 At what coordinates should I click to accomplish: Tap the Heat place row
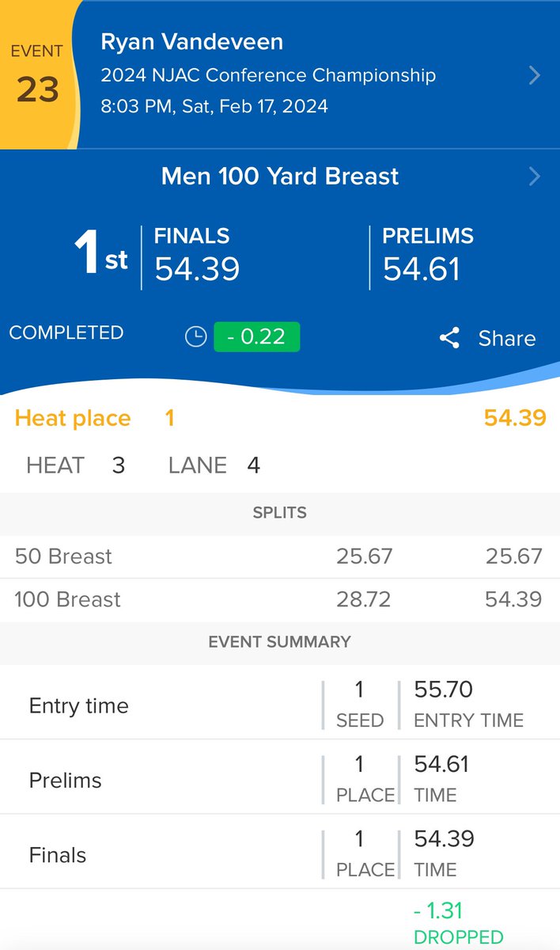click(x=280, y=418)
